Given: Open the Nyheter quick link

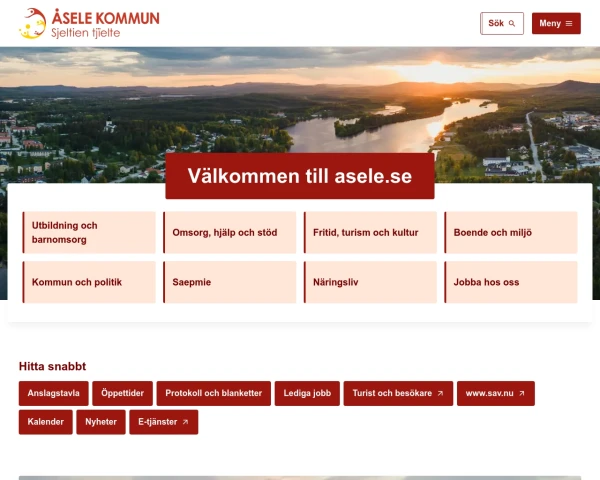Looking at the screenshot, I should pyautogui.click(x=101, y=422).
